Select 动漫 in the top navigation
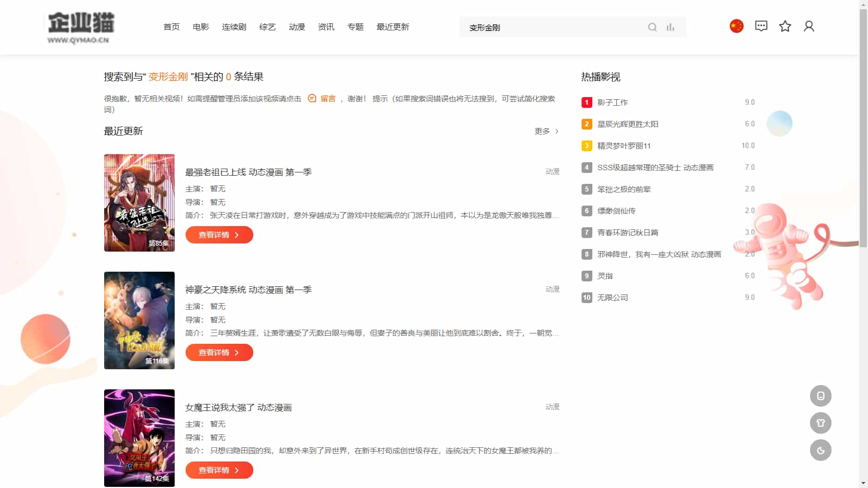Image resolution: width=868 pixels, height=488 pixels. click(297, 27)
